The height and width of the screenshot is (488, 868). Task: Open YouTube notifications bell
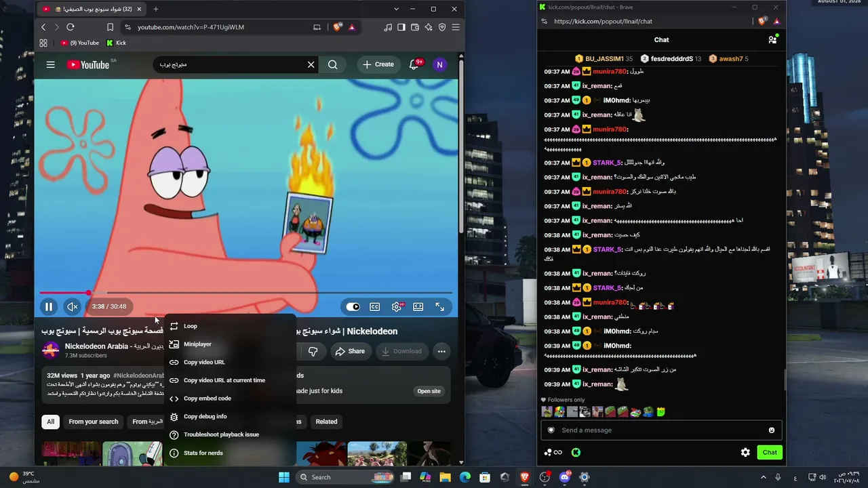(x=414, y=64)
